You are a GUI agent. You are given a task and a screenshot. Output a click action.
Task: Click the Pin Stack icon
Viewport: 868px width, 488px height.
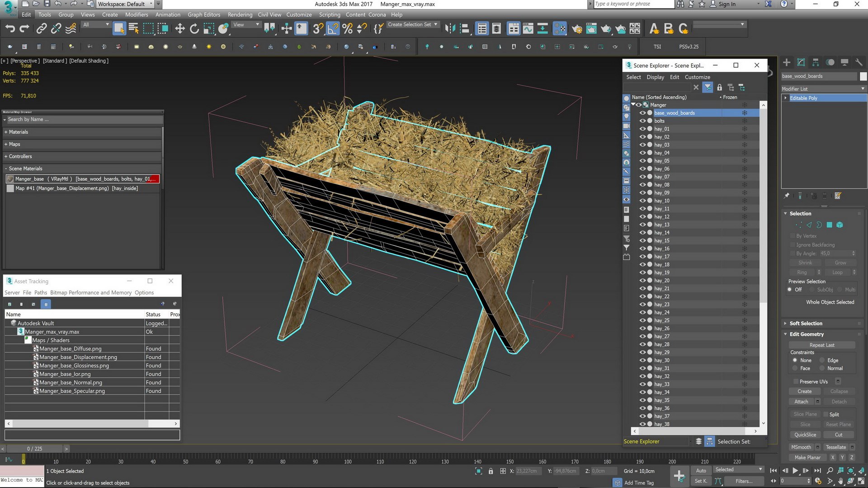(787, 196)
